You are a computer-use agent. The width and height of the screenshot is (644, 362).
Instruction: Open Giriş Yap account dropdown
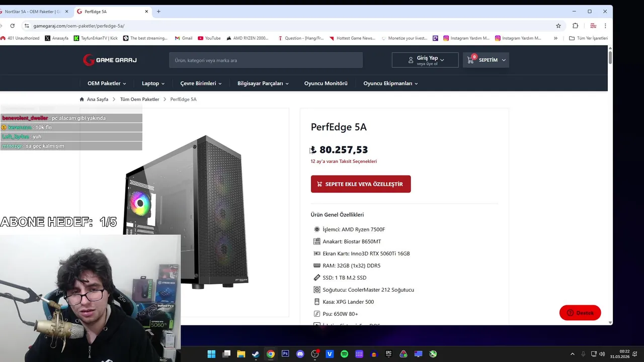tap(425, 60)
